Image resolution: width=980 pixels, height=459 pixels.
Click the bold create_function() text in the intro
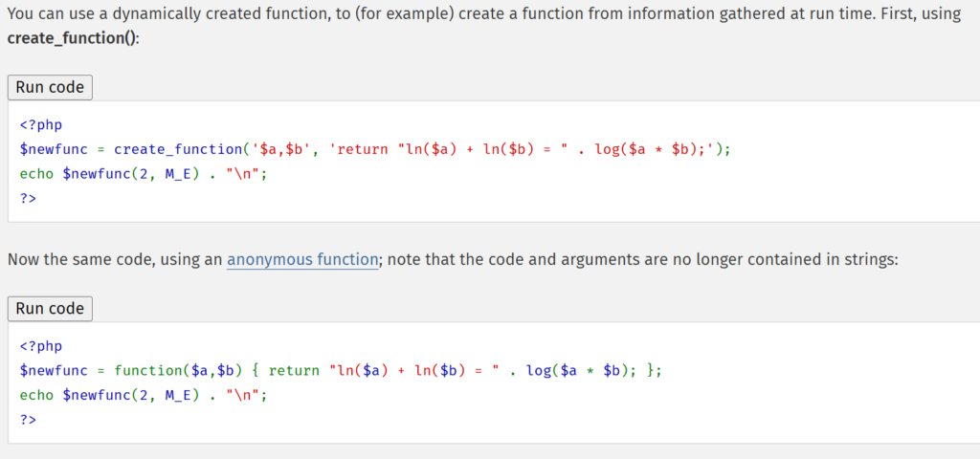[x=71, y=39]
